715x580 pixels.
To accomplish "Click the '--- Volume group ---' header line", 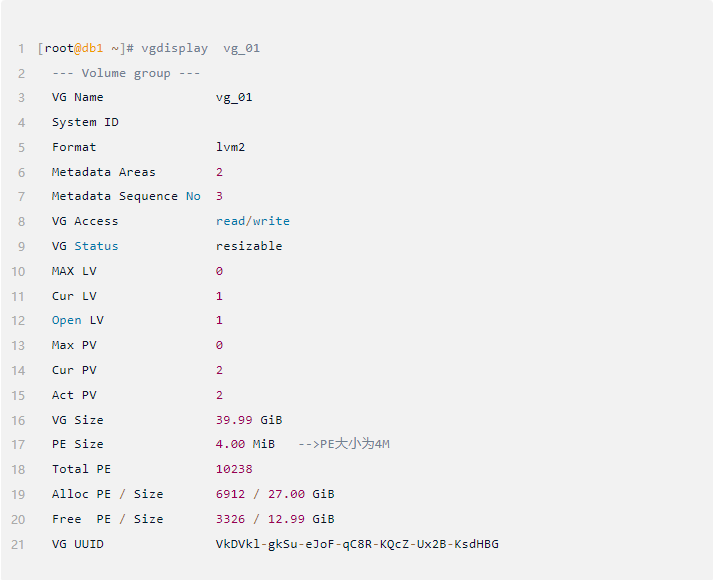I will pos(126,73).
